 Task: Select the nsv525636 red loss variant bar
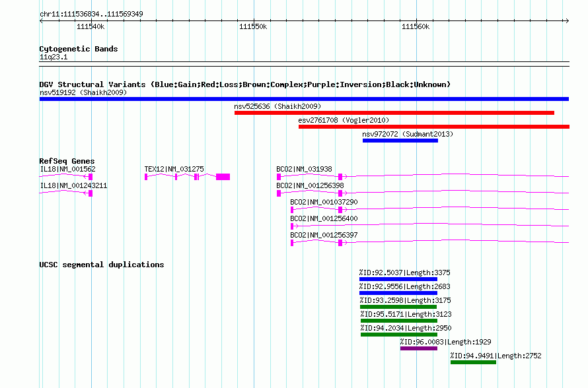(394, 113)
